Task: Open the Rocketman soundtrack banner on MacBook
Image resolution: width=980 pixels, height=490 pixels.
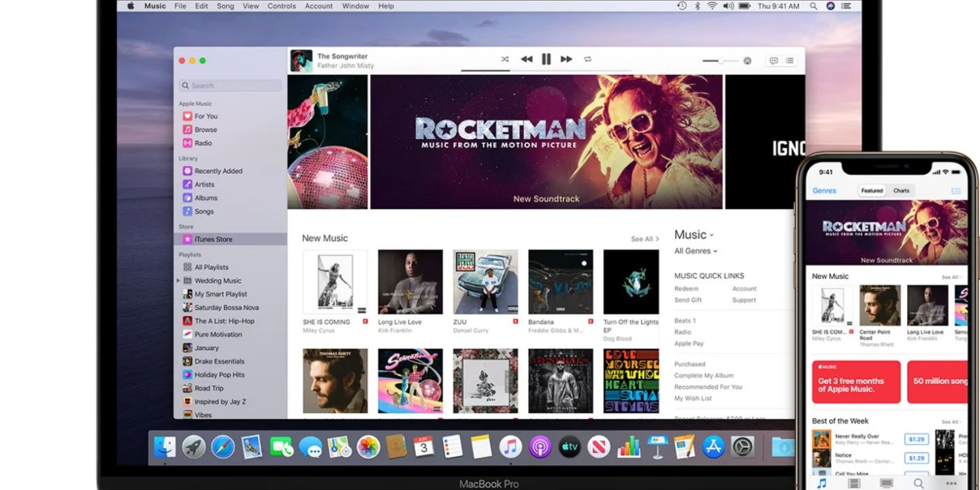Action: pos(546,142)
